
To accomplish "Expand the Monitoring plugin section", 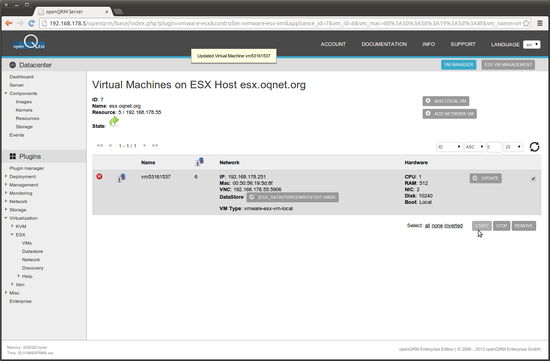I will pyautogui.click(x=6, y=193).
